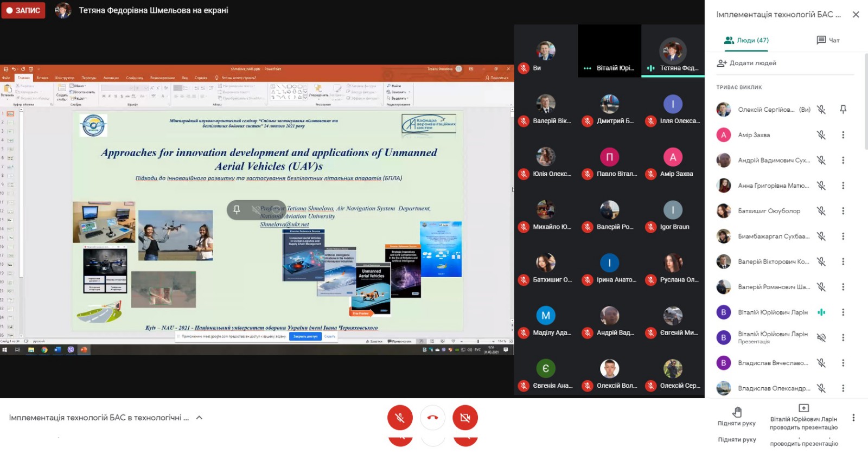This screenshot has height=454, width=868.
Task: Open Windows Start button in shared screen
Action: 5,350
